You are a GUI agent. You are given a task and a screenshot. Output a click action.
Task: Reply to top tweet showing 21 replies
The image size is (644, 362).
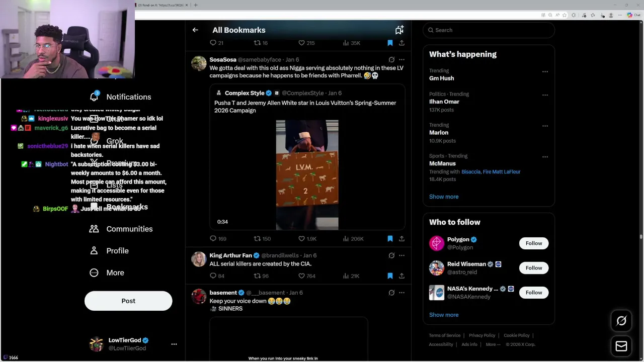216,43
